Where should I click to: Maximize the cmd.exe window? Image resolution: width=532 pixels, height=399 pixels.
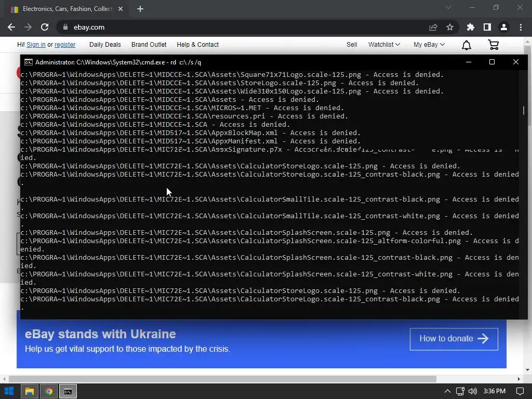(x=492, y=62)
